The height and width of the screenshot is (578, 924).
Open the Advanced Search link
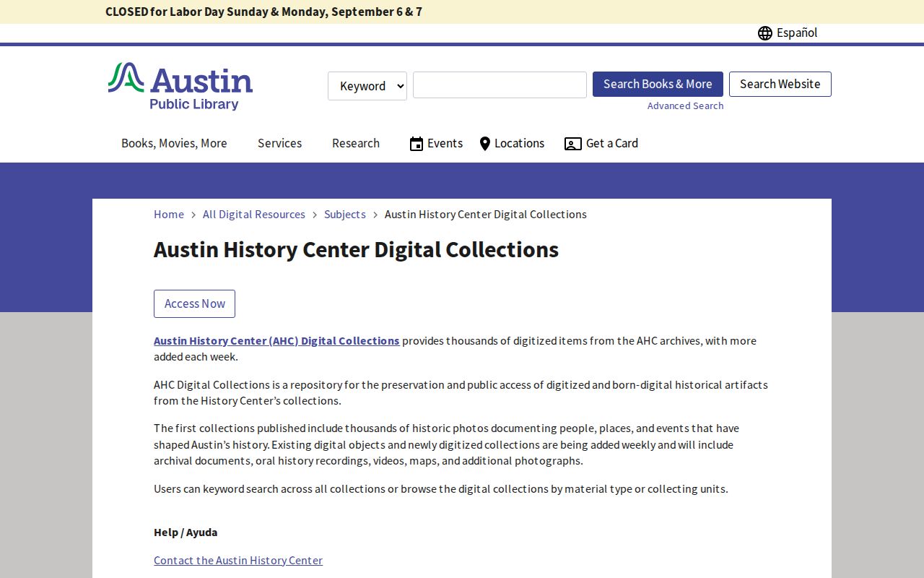point(685,105)
